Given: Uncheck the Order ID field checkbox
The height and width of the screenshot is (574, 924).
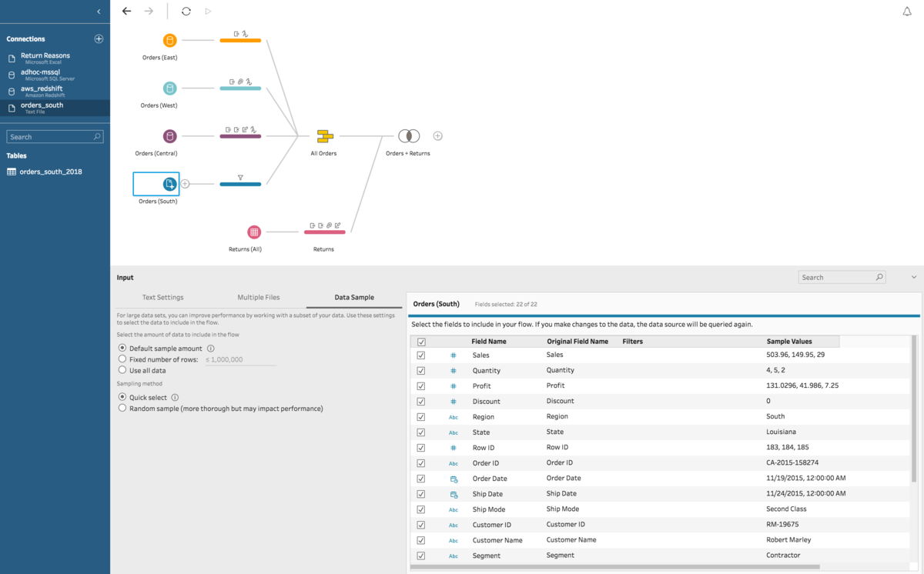Looking at the screenshot, I should click(x=421, y=463).
